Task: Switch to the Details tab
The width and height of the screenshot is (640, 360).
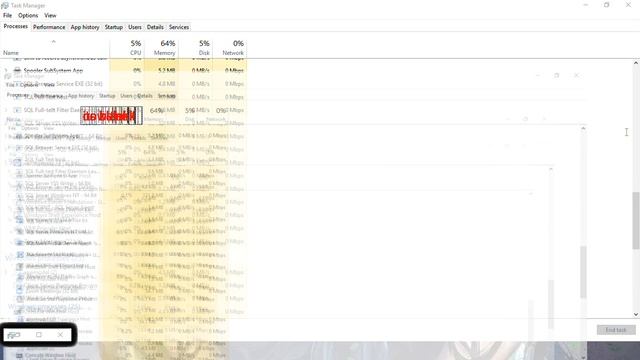Action: click(155, 27)
